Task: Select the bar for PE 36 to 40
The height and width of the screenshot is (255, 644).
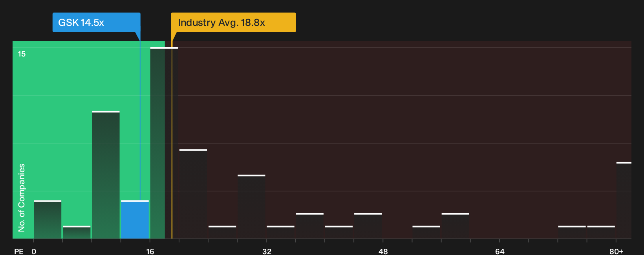Action: tap(310, 226)
